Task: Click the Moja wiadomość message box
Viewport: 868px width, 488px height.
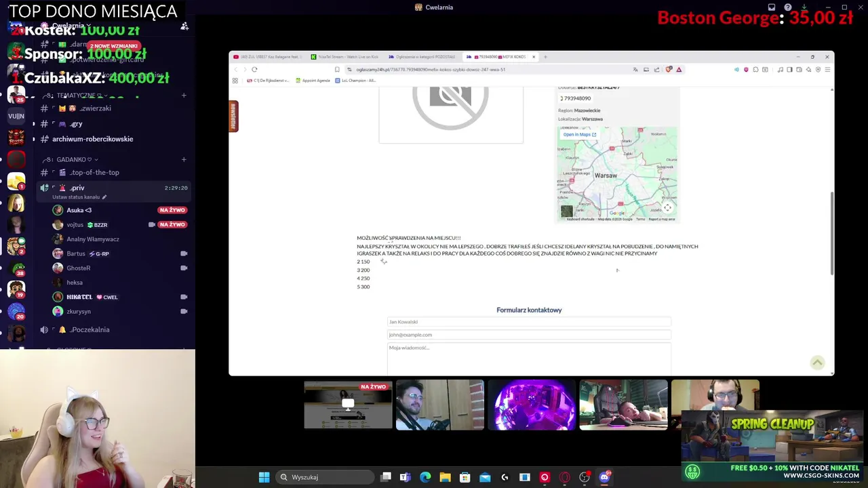Action: [529, 358]
